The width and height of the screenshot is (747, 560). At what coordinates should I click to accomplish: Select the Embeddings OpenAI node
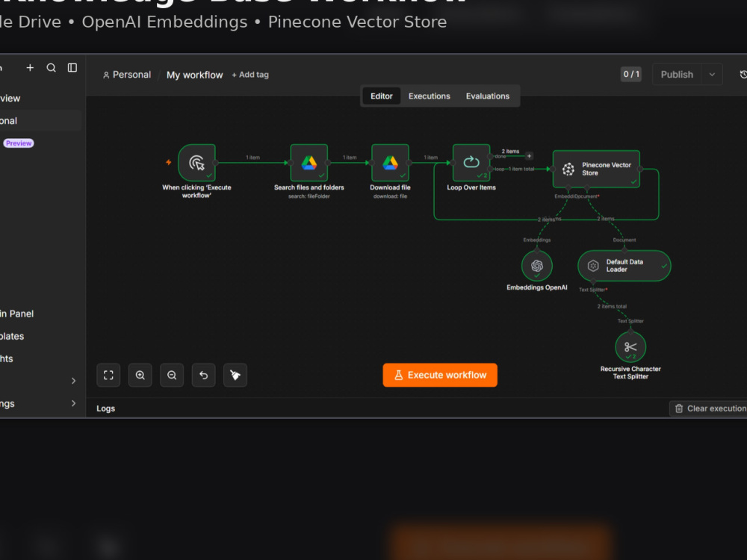click(537, 266)
